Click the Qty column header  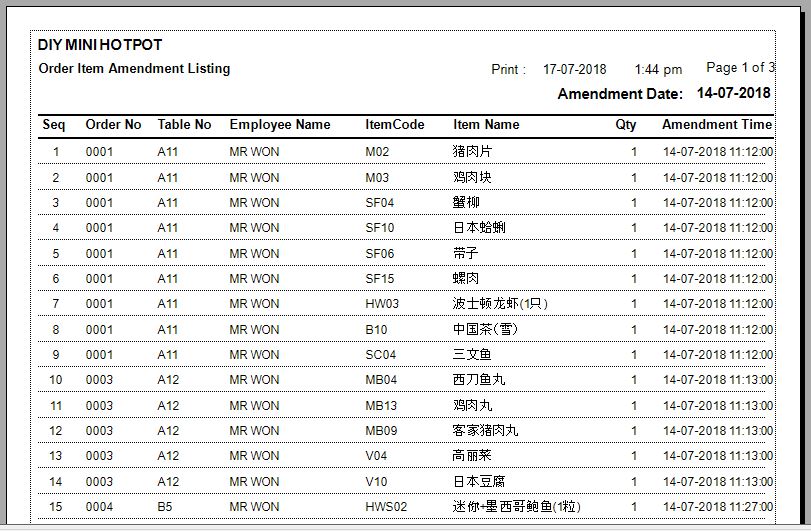tap(625, 125)
